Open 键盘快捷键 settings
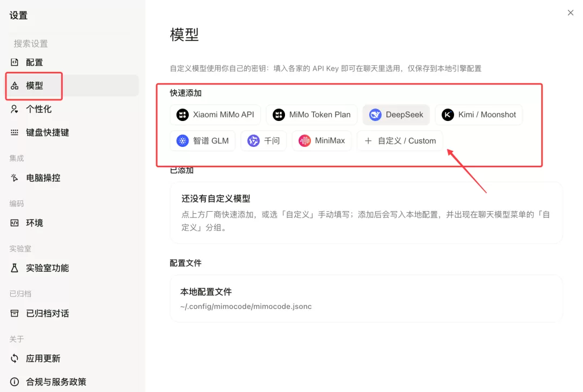Image resolution: width=583 pixels, height=392 pixels. pyautogui.click(x=72, y=132)
